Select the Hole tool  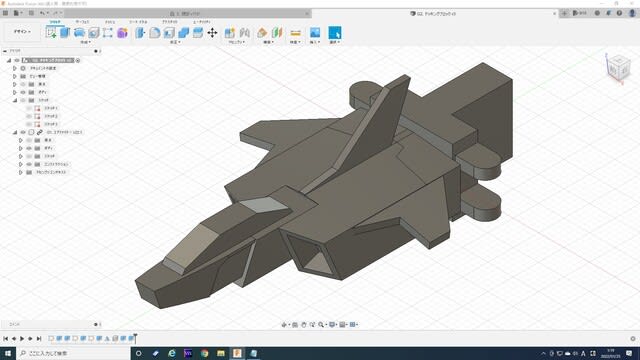click(94, 33)
